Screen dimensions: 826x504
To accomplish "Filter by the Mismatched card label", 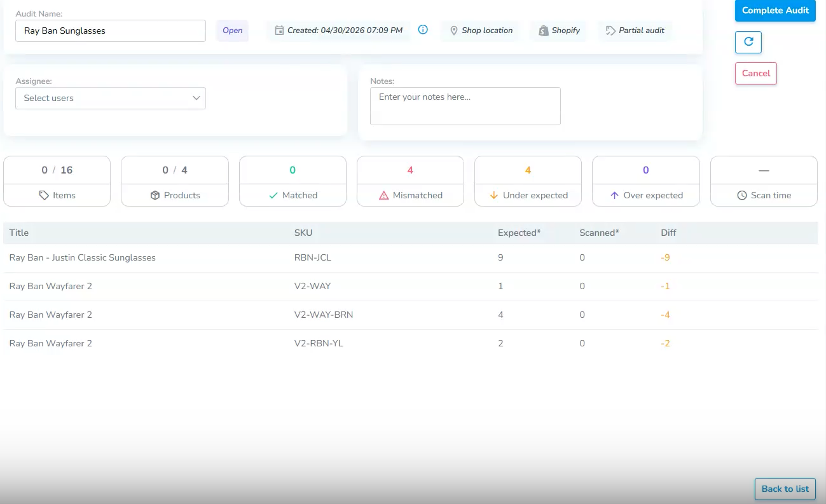I will tap(418, 195).
